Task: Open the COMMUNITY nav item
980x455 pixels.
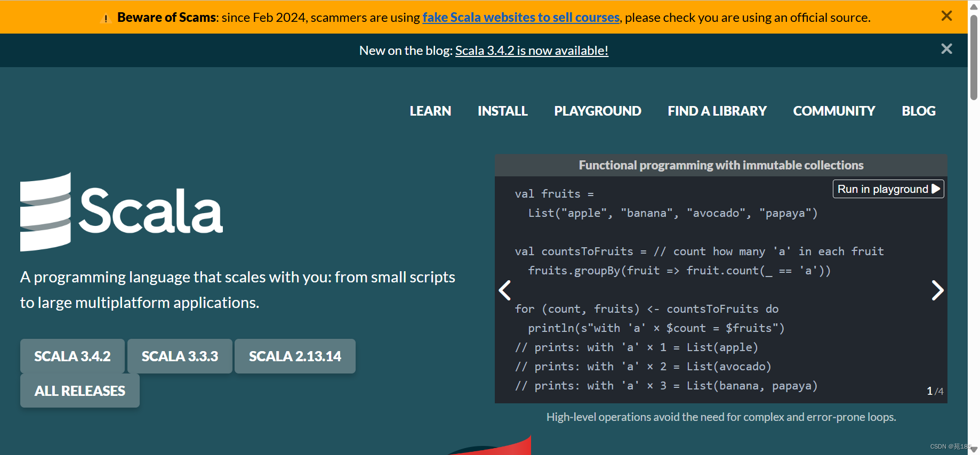Action: (x=834, y=111)
